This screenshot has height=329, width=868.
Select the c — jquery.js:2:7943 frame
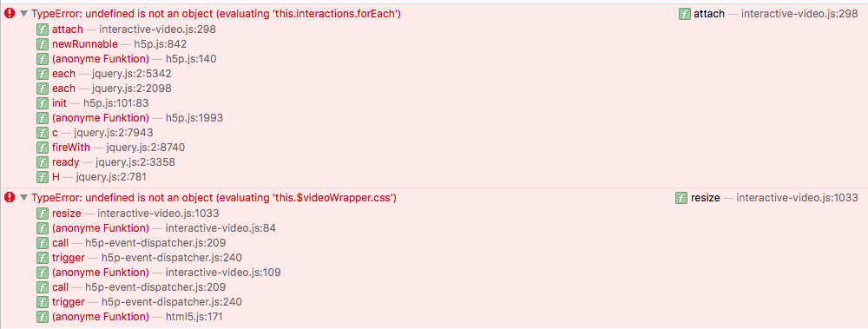pyautogui.click(x=95, y=132)
